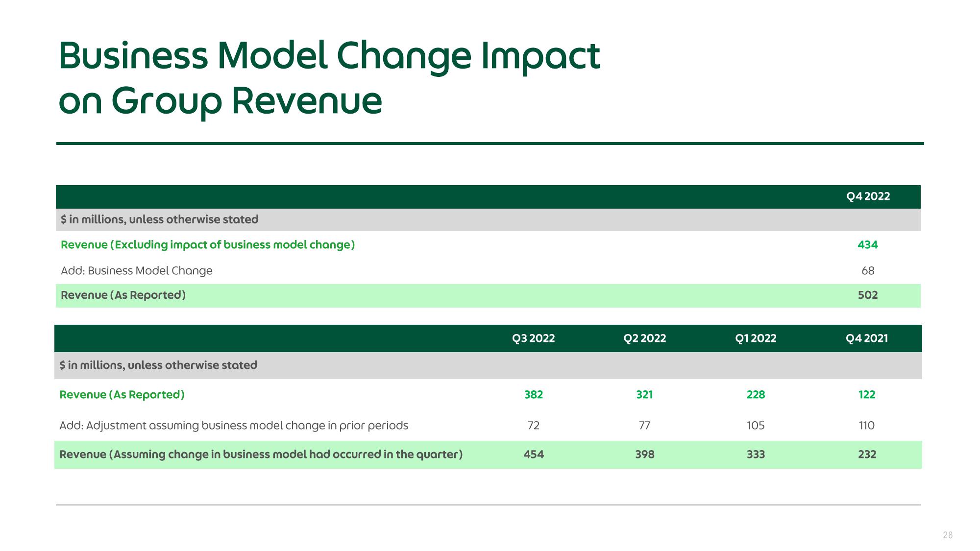Click 'Revenue (As Reported)' label in upper table
The width and height of the screenshot is (980, 551).
pos(123,295)
